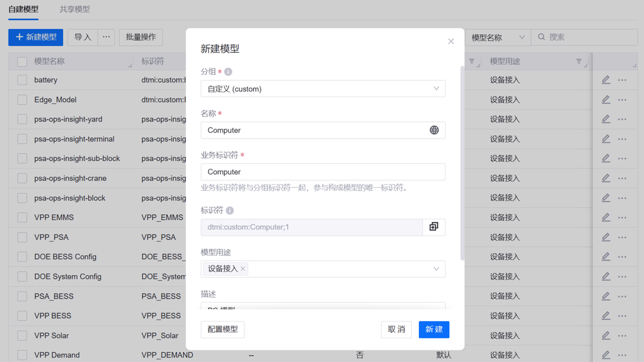Click the globe icon in the 名称 field
The width and height of the screenshot is (644, 362).
point(434,130)
